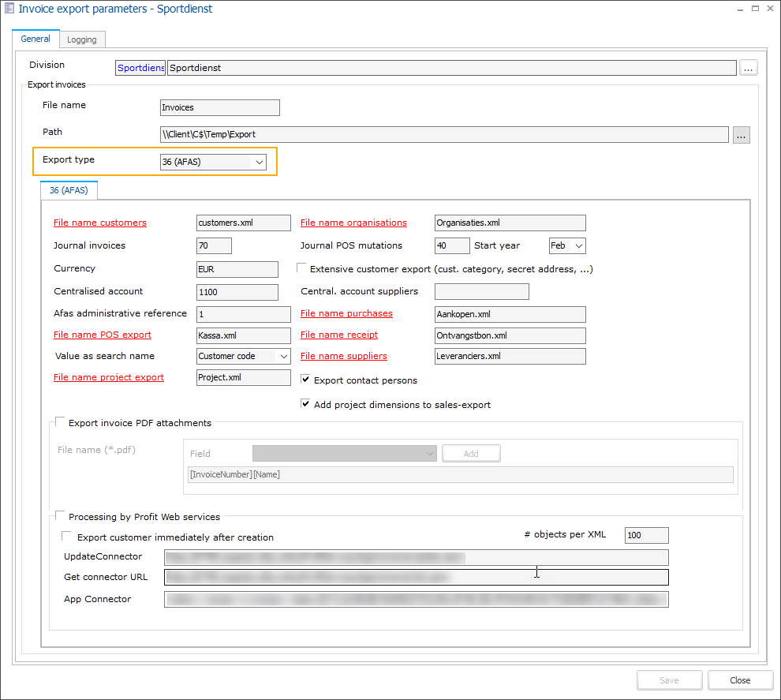Viewport: 781px width, 700px height.
Task: Uncheck Add project dimensions to sales-export
Action: [x=305, y=403]
